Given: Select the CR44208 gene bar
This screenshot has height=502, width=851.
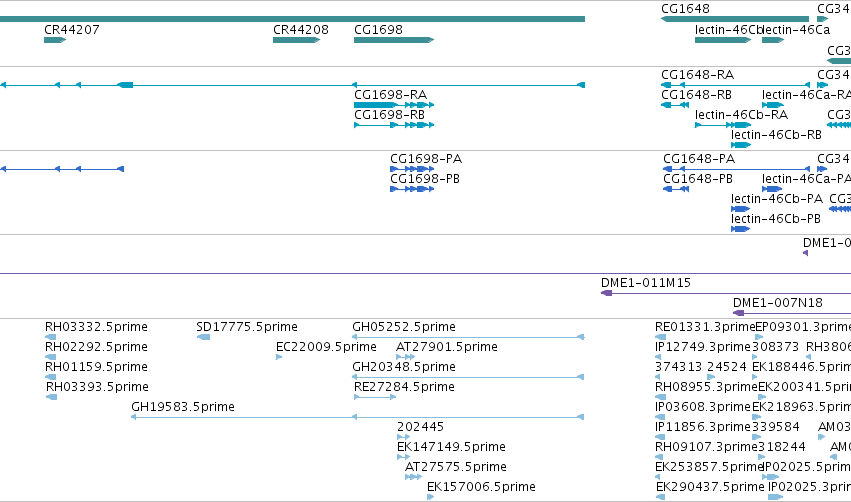Looking at the screenshot, I should (296, 40).
